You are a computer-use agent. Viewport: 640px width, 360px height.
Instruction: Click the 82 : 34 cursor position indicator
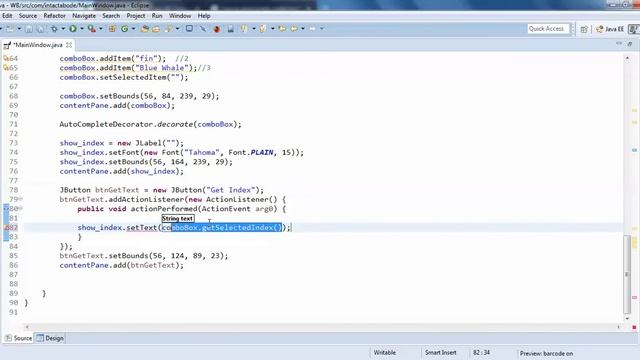482,353
